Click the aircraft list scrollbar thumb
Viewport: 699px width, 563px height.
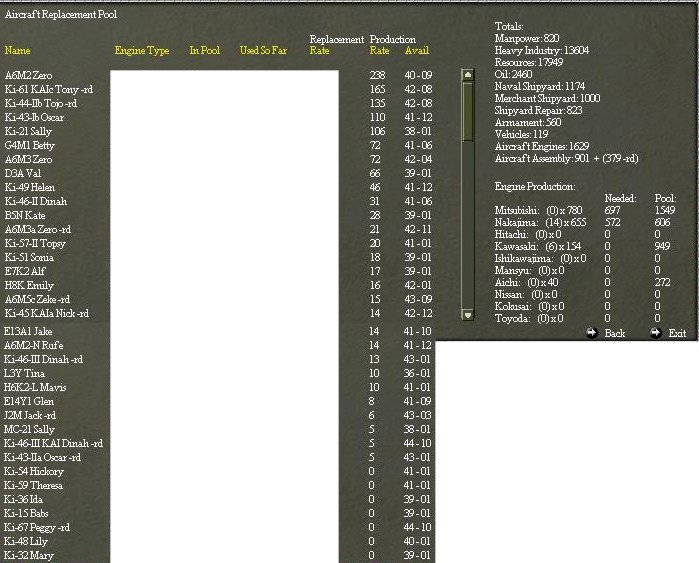(468, 112)
